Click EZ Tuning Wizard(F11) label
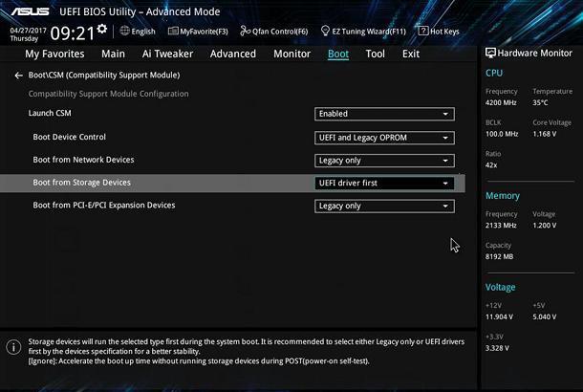Image resolution: width=583 pixels, height=392 pixels. pos(369,32)
